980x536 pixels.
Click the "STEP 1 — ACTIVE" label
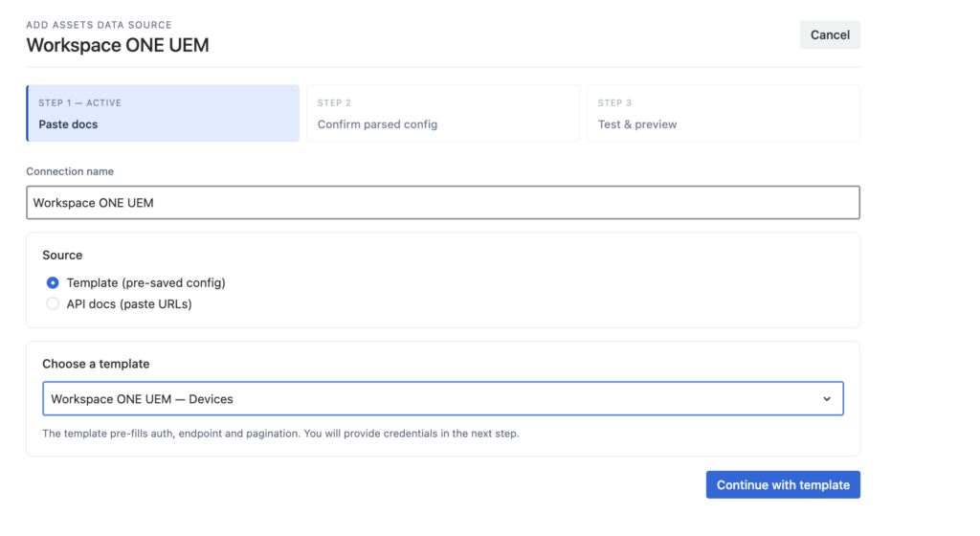point(80,103)
